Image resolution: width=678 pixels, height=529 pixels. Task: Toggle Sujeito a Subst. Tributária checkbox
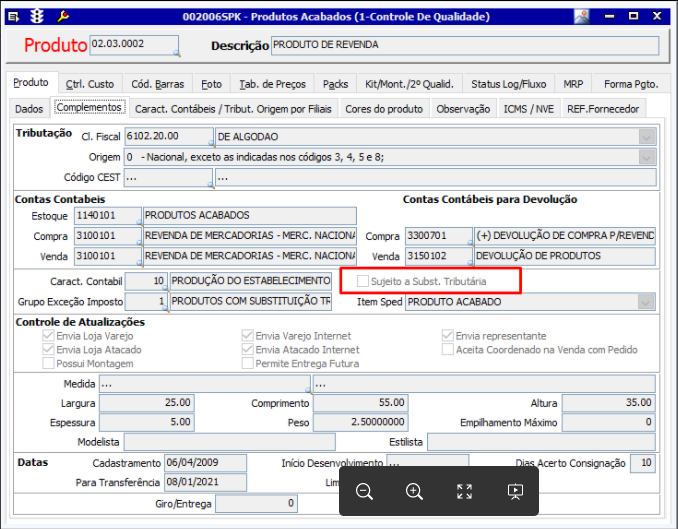tap(363, 281)
